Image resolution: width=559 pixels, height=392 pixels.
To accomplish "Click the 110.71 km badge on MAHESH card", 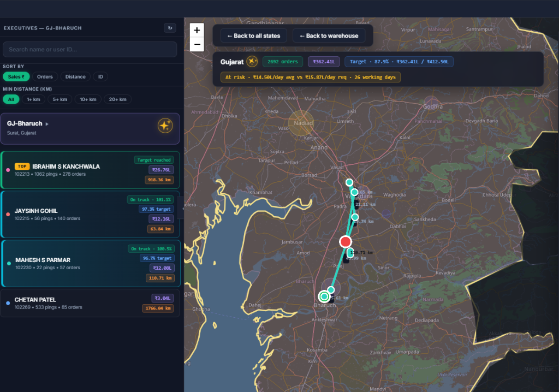I will pyautogui.click(x=160, y=278).
